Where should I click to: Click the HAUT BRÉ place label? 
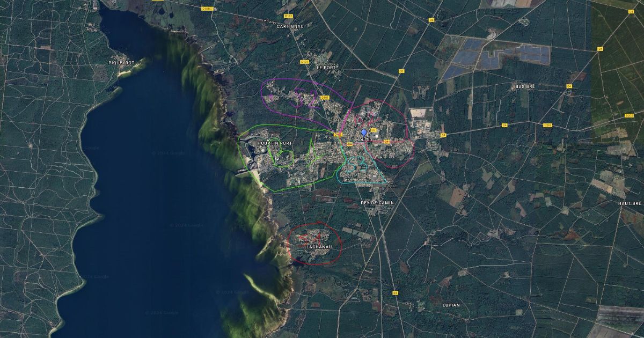630,203
